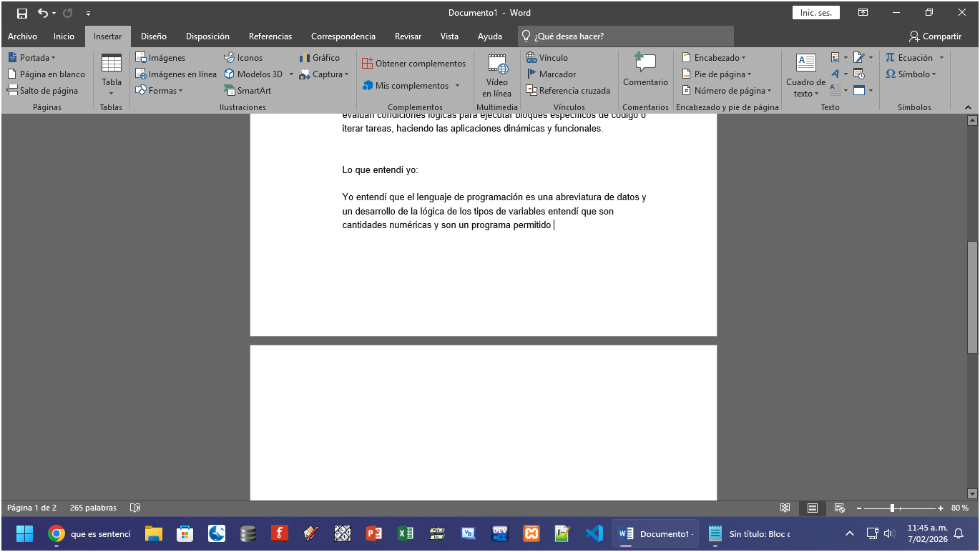Open the spelling check status icon
The width and height of the screenshot is (980, 552).
[135, 508]
